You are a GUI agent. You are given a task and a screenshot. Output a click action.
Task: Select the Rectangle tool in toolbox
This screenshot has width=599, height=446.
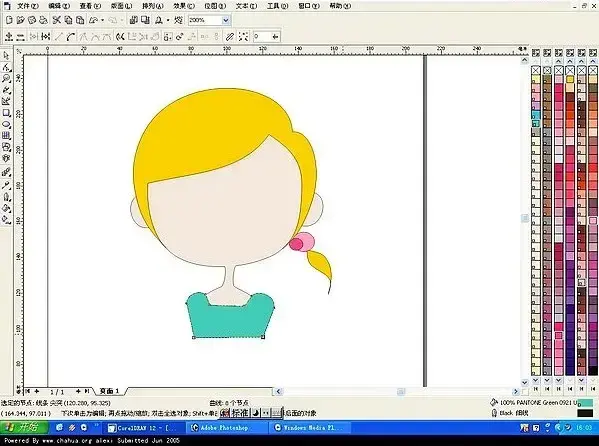tap(6, 113)
